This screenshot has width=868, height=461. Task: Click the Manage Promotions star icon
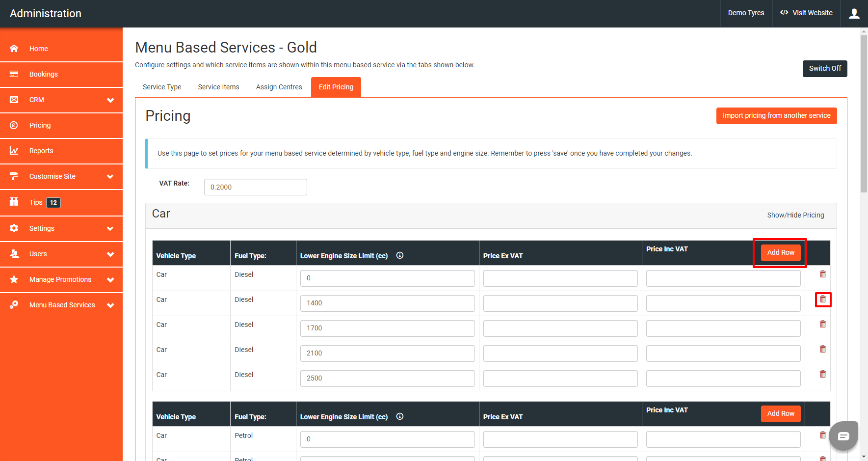pos(14,279)
